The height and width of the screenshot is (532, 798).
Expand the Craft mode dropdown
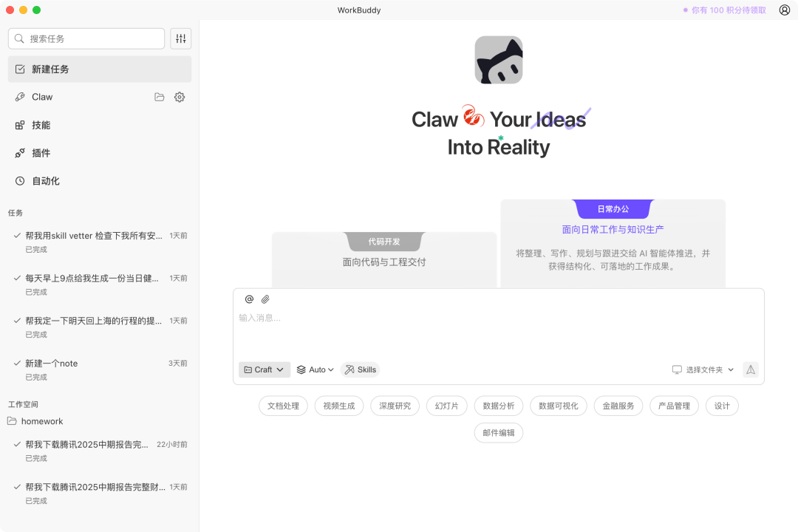click(264, 369)
